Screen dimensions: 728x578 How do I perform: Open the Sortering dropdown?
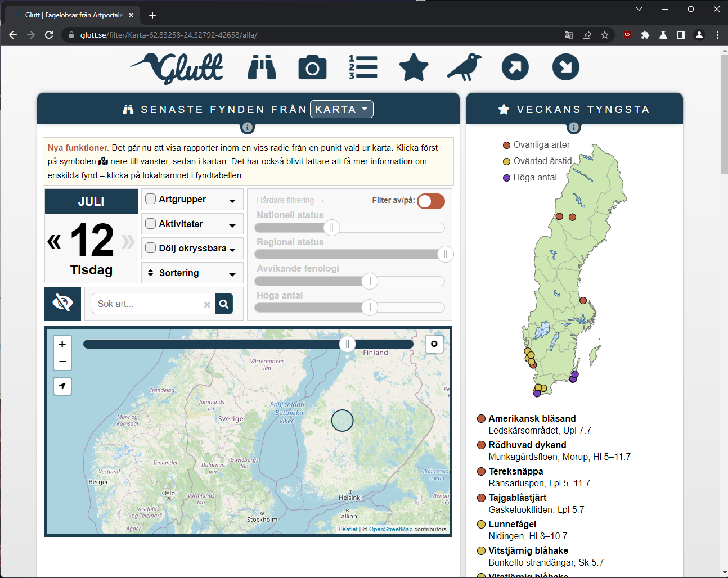click(x=192, y=273)
